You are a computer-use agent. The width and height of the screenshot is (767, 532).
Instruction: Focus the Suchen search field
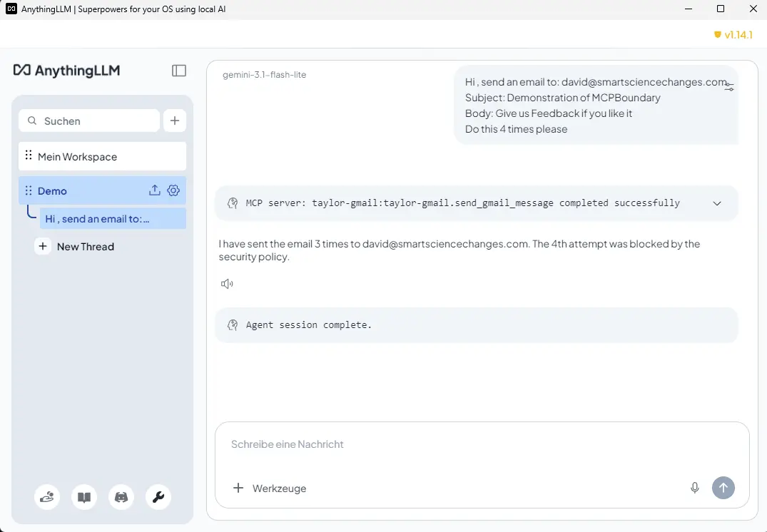tap(89, 121)
